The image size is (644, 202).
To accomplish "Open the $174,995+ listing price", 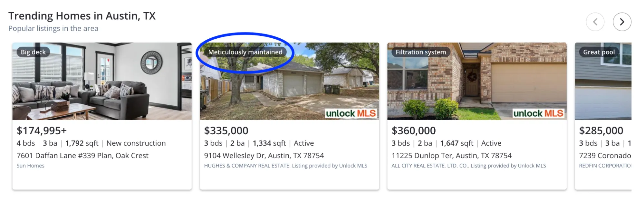I will coord(42,130).
